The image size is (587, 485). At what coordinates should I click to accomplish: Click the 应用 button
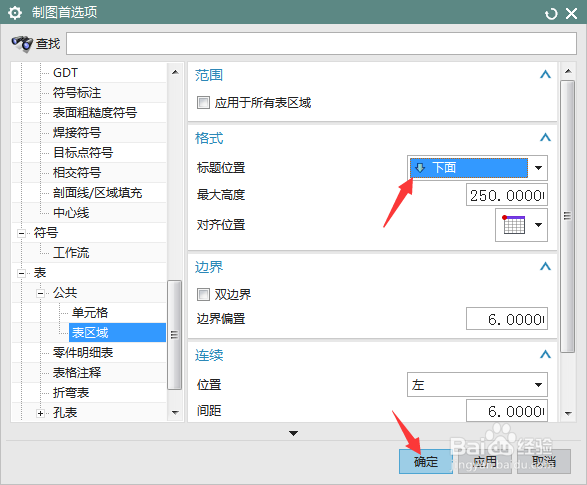pyautogui.click(x=485, y=461)
